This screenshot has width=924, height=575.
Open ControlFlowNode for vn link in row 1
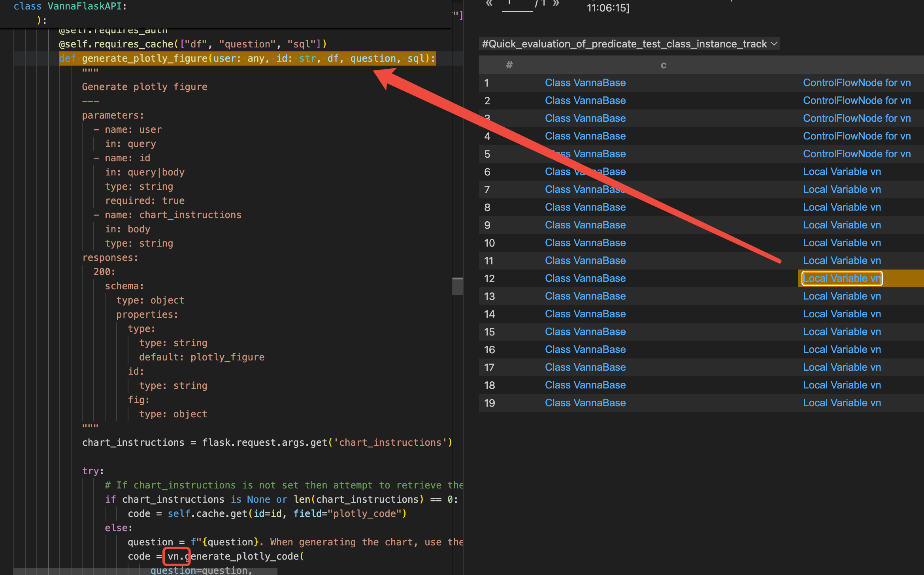point(857,83)
